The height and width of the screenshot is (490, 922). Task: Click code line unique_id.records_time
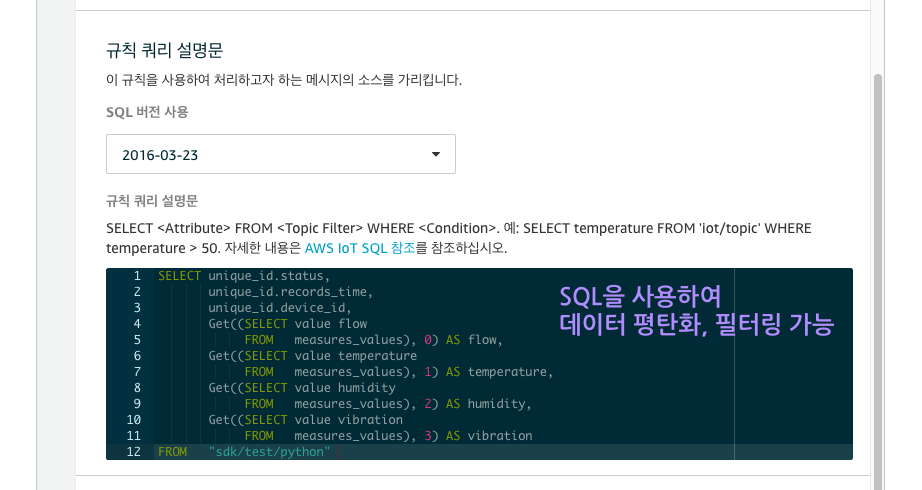pos(290,292)
